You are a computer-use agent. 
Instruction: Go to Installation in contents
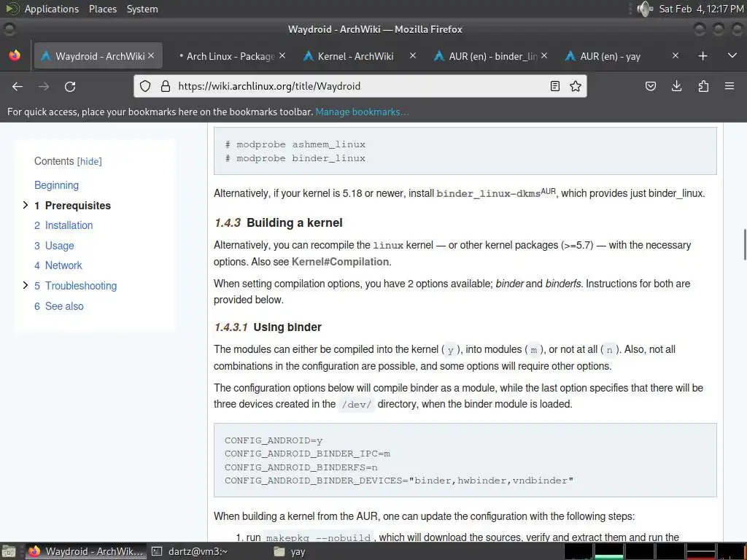63,226
